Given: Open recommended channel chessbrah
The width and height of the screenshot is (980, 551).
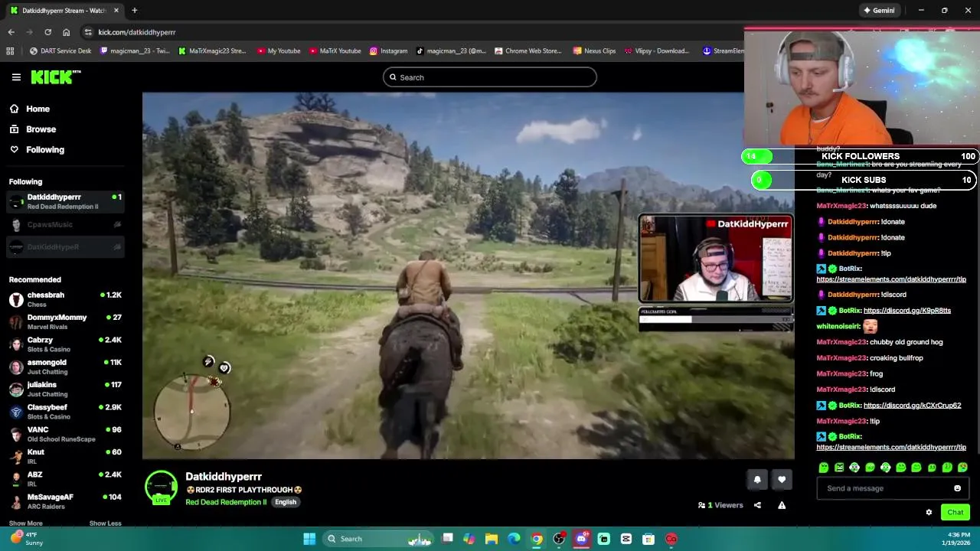Looking at the screenshot, I should coord(65,299).
